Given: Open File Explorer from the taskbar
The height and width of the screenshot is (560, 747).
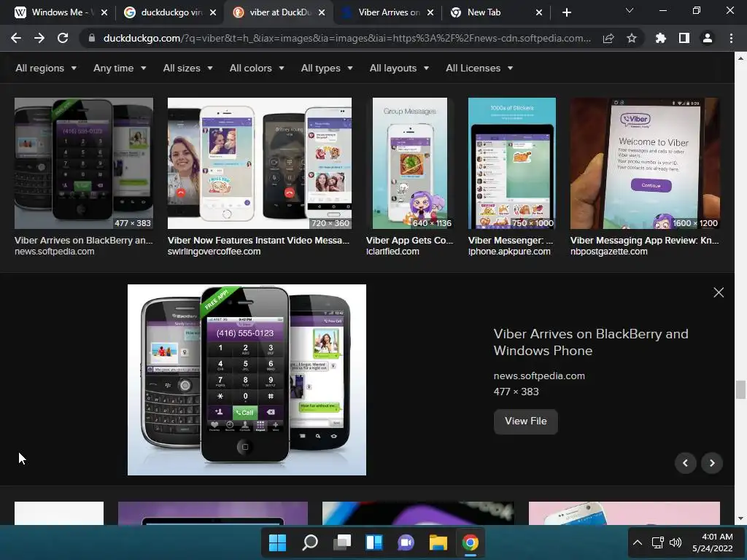Looking at the screenshot, I should coord(438,542).
